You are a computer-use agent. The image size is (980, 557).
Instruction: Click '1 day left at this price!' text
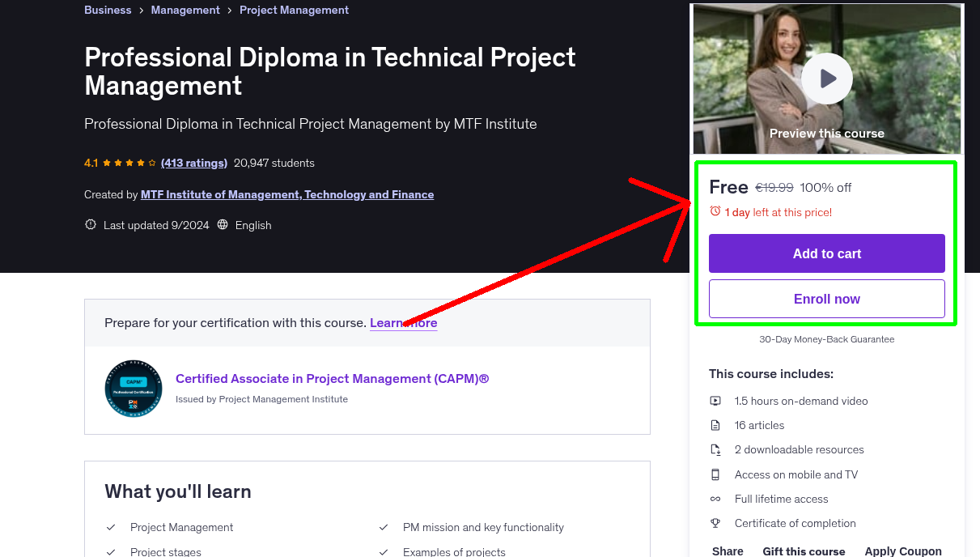pyautogui.click(x=778, y=212)
